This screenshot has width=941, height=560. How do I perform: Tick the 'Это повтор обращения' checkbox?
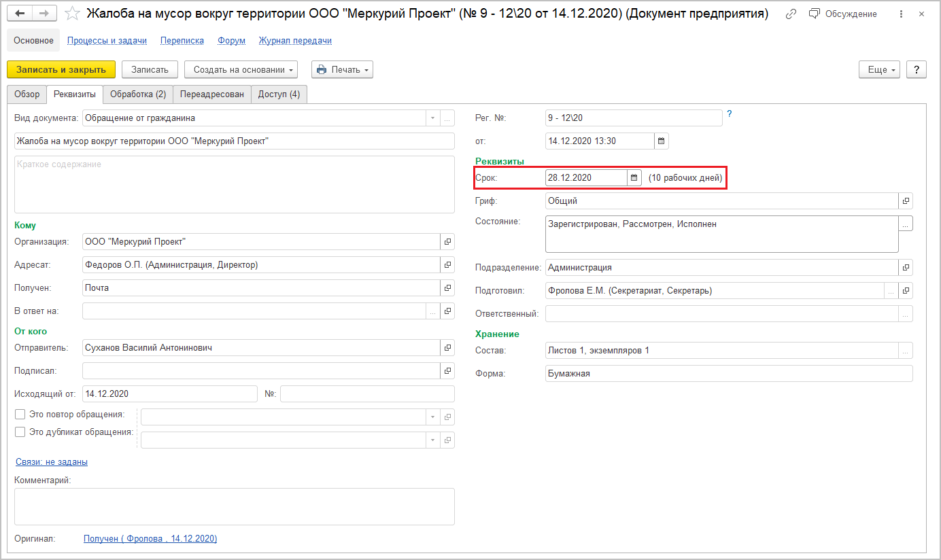20,414
